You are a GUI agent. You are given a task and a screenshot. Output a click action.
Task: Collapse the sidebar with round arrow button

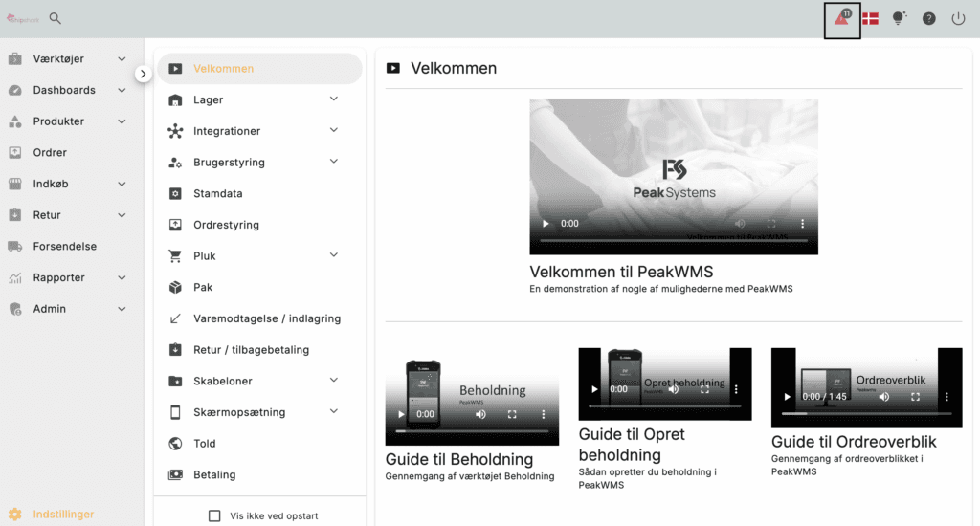(143, 74)
